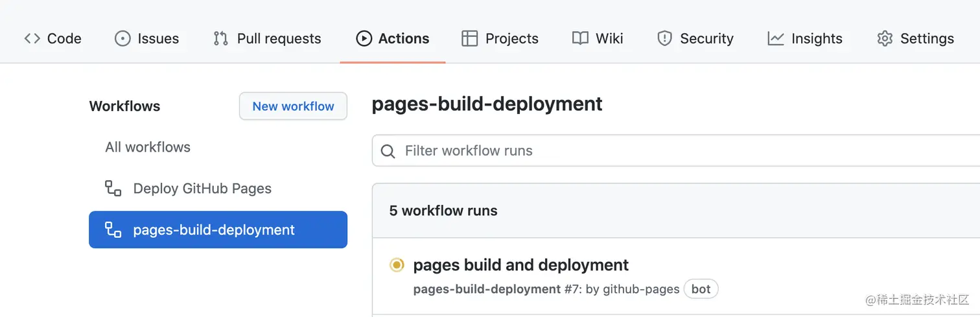
Task: Click the github-pages author name
Action: pos(641,289)
